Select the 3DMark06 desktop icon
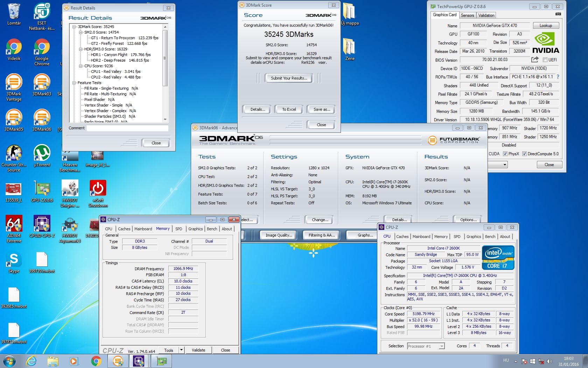This screenshot has width=588, height=368. [x=42, y=120]
